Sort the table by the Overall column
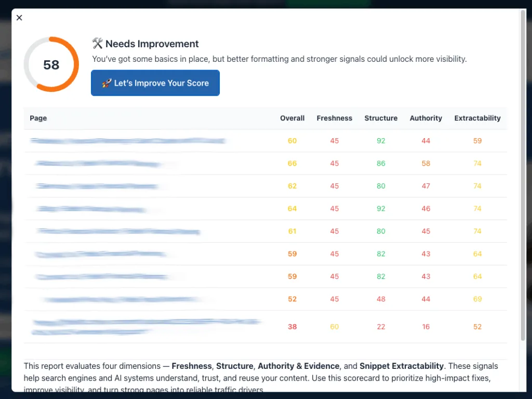This screenshot has width=532, height=399. pyautogui.click(x=292, y=118)
